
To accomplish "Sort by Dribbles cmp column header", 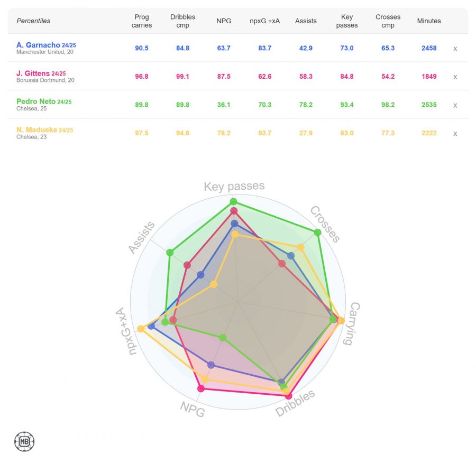I will click(x=183, y=21).
